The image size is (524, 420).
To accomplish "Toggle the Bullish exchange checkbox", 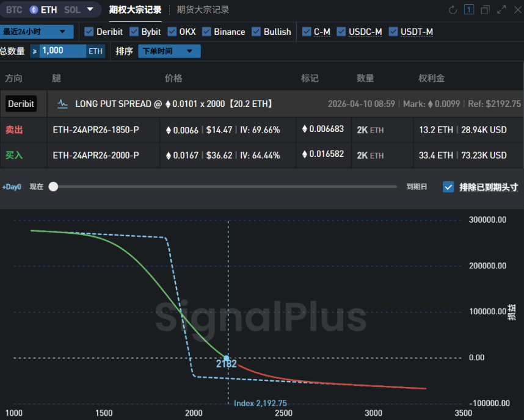I will click(x=257, y=32).
